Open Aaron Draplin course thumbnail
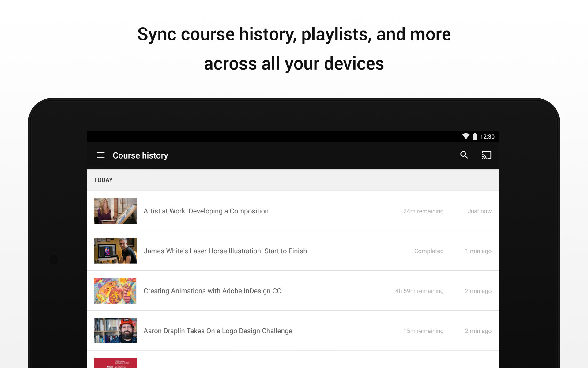Viewport: 588px width, 368px height. point(115,330)
